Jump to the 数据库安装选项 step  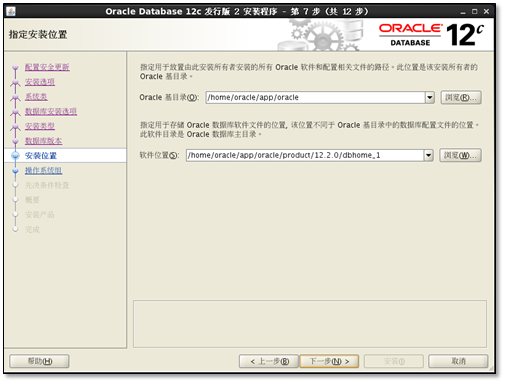[51, 111]
